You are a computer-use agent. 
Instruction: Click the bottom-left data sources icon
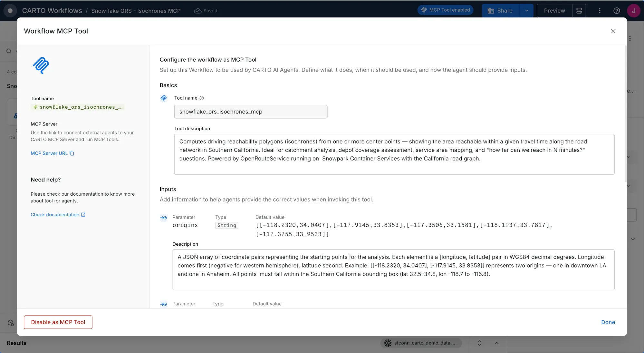point(11,323)
